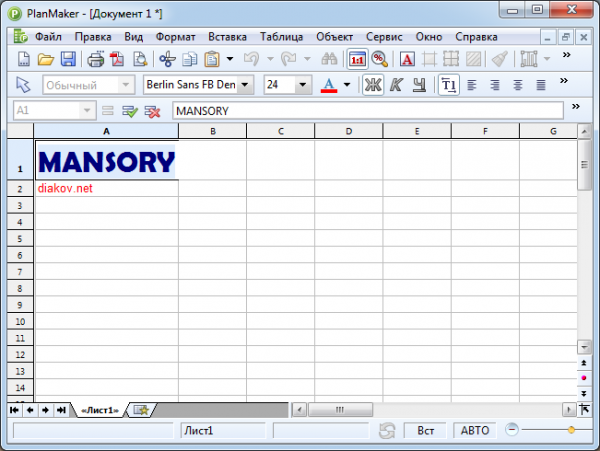Open the Сервис menu
600x451 pixels.
pos(384,37)
